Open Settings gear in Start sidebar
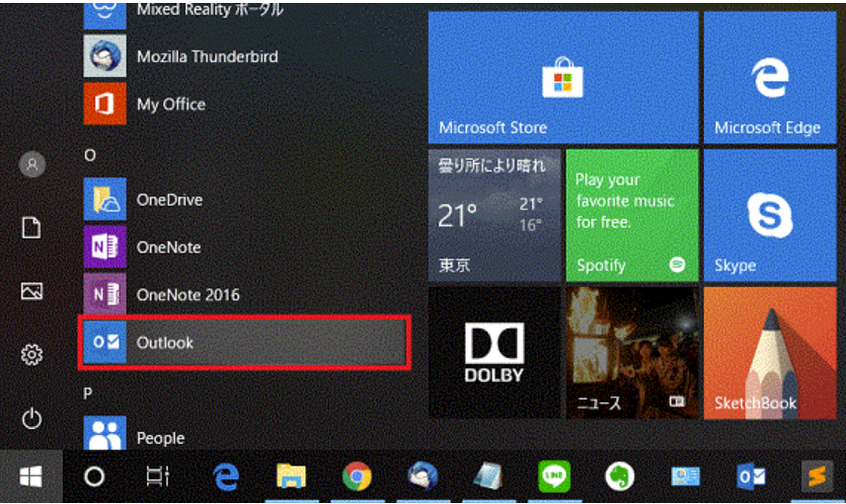The height and width of the screenshot is (504, 846). 32,355
